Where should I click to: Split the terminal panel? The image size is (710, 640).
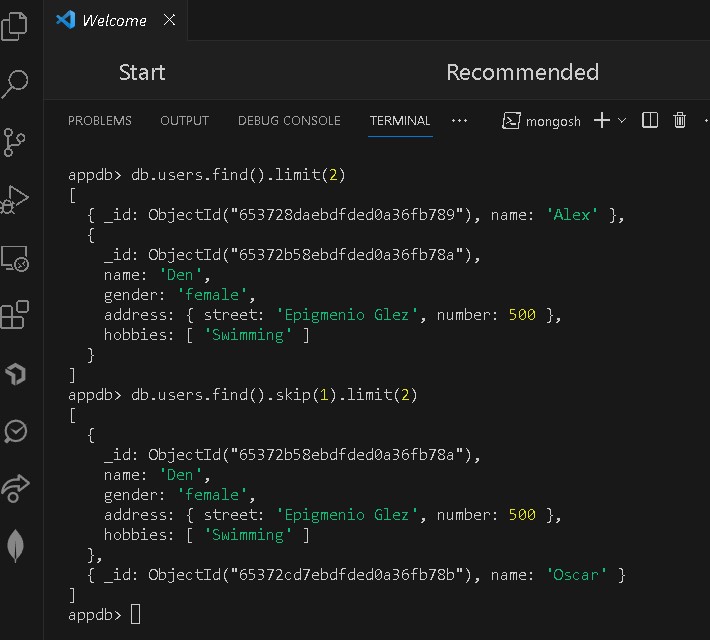tap(650, 121)
